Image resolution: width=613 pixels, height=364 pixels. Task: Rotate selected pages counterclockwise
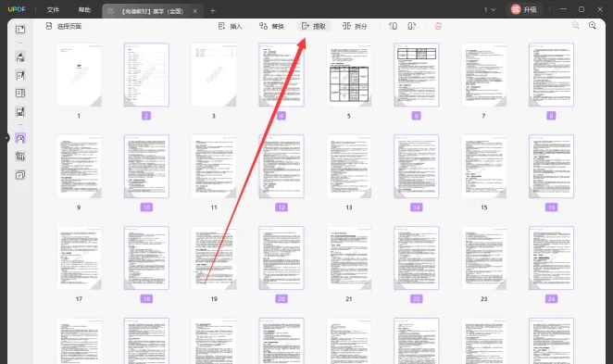tap(394, 26)
